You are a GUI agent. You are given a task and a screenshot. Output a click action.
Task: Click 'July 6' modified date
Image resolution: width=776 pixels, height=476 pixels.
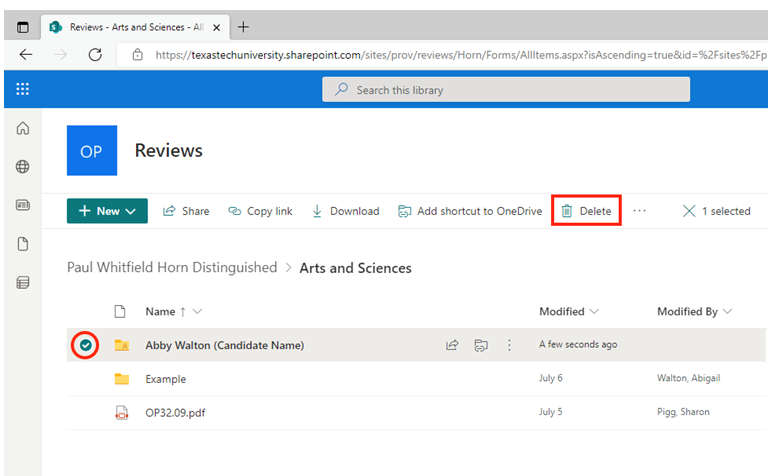pyautogui.click(x=551, y=378)
